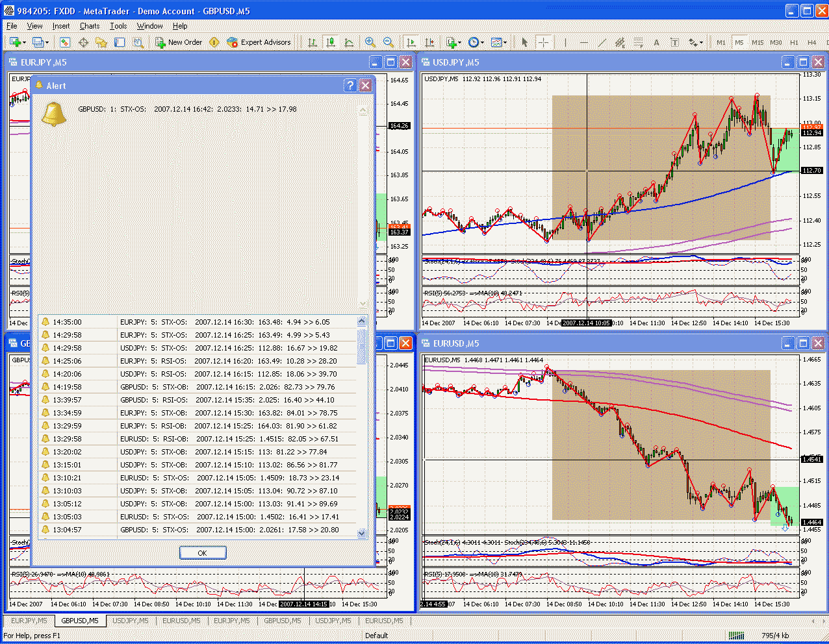Expand the New Chart dropdown arrow
The image size is (829, 644).
click(x=24, y=42)
